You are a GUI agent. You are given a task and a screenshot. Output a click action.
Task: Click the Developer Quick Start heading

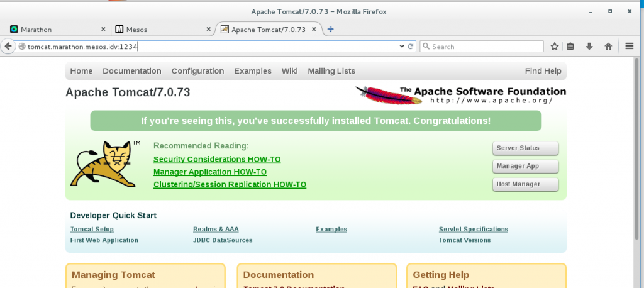113,216
